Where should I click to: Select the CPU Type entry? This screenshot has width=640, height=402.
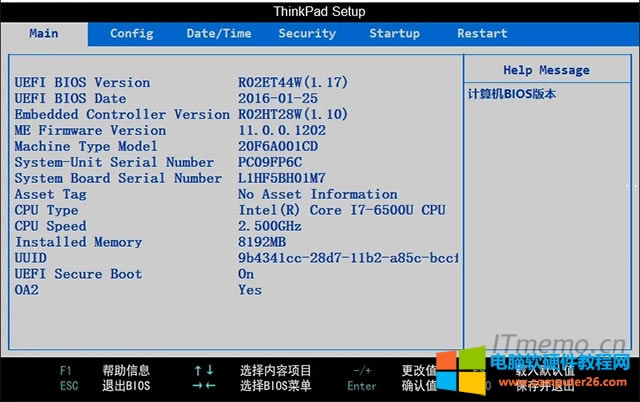coord(47,210)
